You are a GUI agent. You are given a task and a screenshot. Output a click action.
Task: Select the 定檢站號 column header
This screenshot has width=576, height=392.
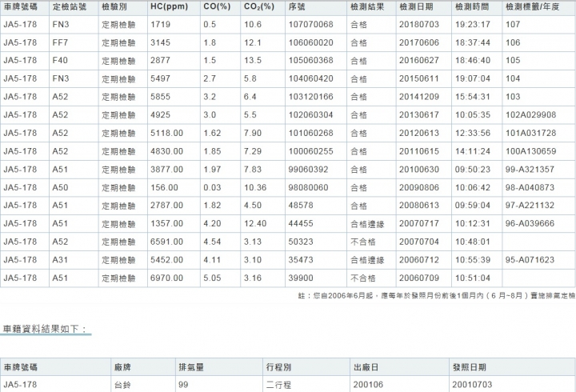tap(70, 6)
